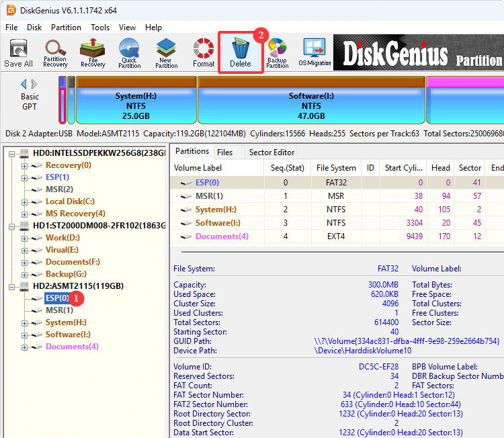Click the \Device\HarddiskVolume10 device path value
Image resolution: width=504 pixels, height=438 pixels.
[x=363, y=351]
